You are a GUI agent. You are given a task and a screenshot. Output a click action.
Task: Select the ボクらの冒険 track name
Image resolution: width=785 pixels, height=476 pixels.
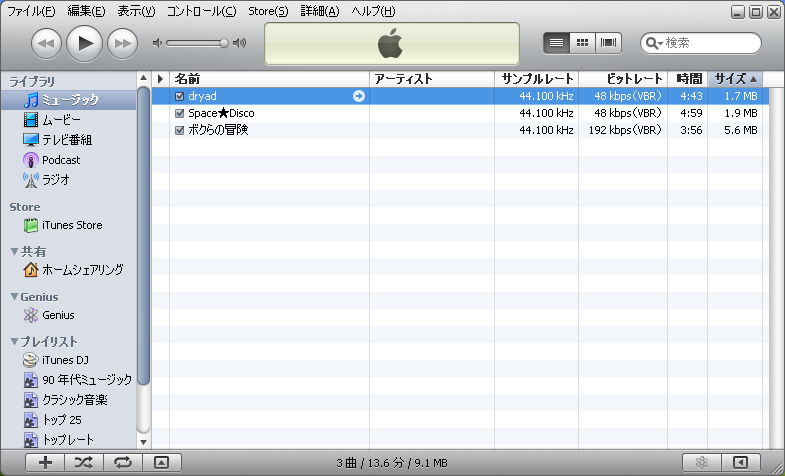[218, 131]
